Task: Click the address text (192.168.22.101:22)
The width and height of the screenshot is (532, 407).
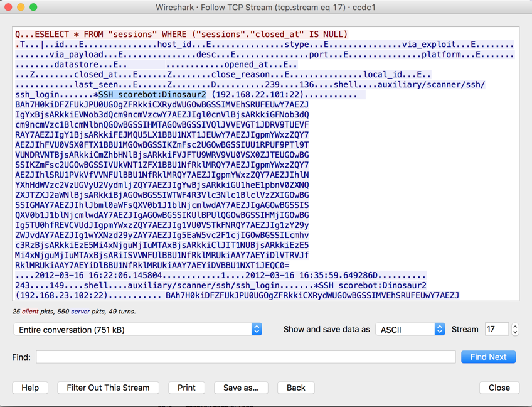Action: (x=257, y=94)
